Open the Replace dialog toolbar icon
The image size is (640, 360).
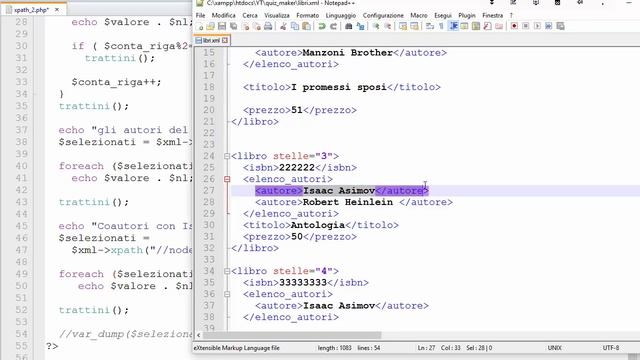click(x=360, y=27)
